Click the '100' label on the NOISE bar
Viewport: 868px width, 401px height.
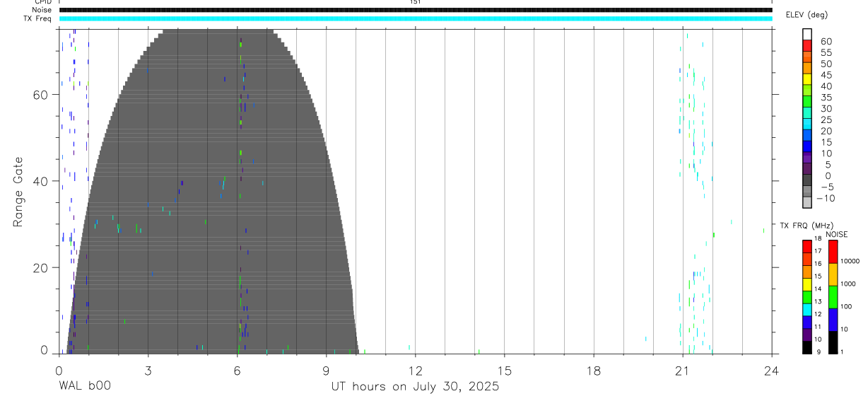pos(846,306)
